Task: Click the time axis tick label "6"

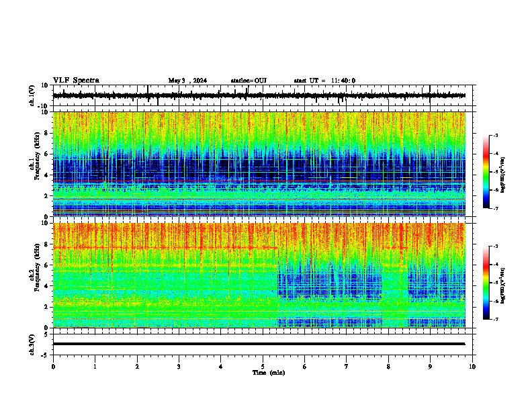Action: [305, 367]
